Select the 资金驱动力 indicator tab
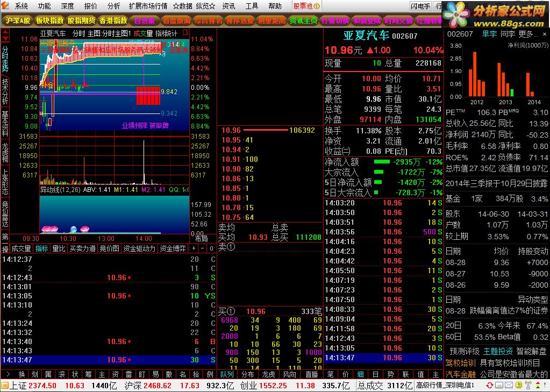This screenshot has width=550, height=392. point(139,248)
